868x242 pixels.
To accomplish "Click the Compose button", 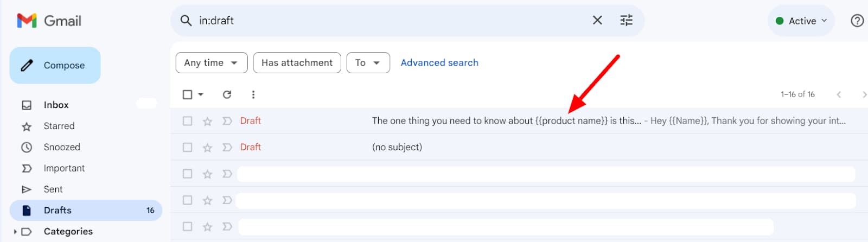I will 55,65.
